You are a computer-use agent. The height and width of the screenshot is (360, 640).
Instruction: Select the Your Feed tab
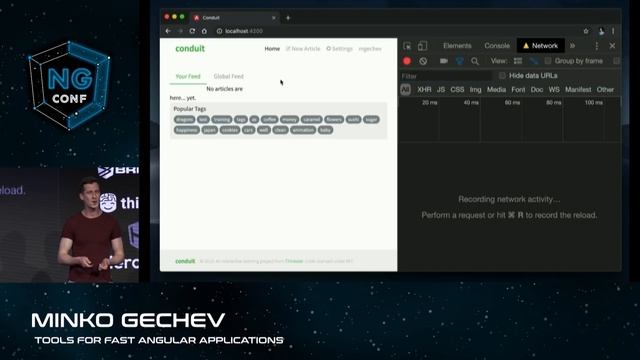point(188,76)
